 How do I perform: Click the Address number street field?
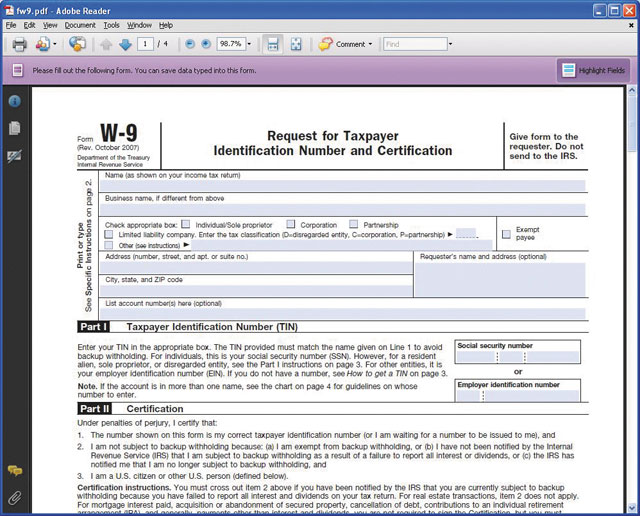(256, 267)
